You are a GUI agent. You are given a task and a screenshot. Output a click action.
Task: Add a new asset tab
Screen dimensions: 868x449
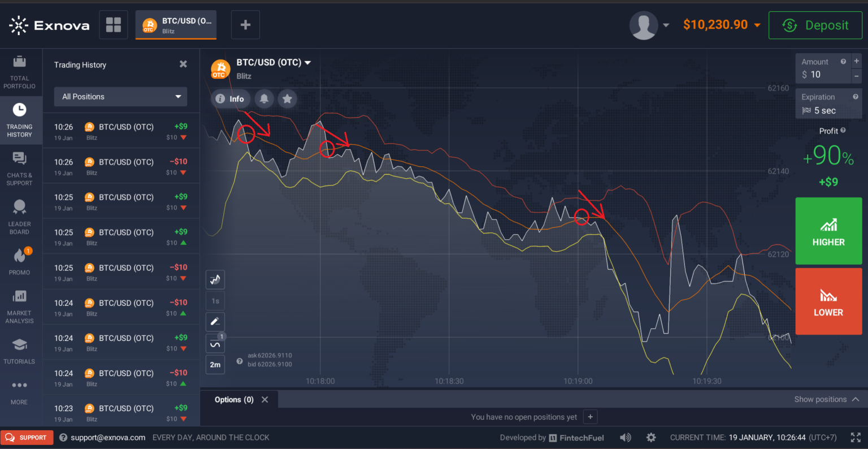[245, 25]
